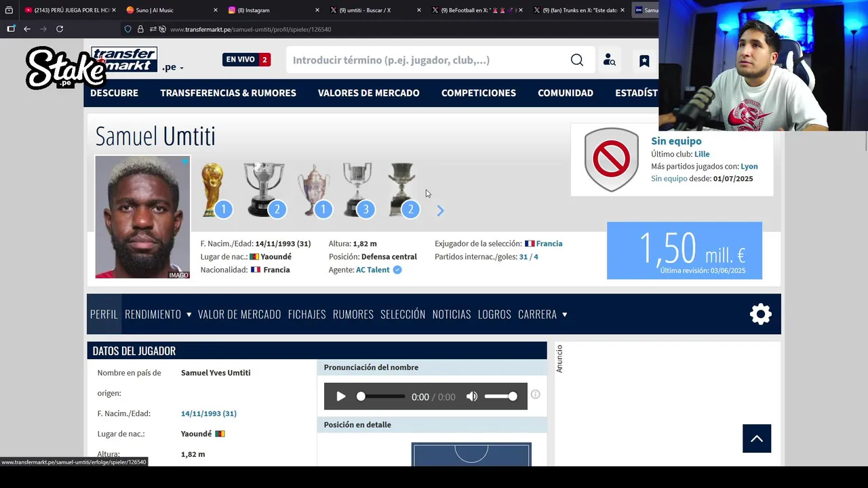Open the user profile search icon

point(609,60)
